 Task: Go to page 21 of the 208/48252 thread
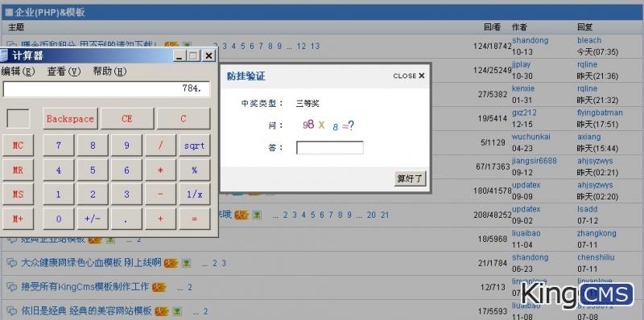(385, 215)
